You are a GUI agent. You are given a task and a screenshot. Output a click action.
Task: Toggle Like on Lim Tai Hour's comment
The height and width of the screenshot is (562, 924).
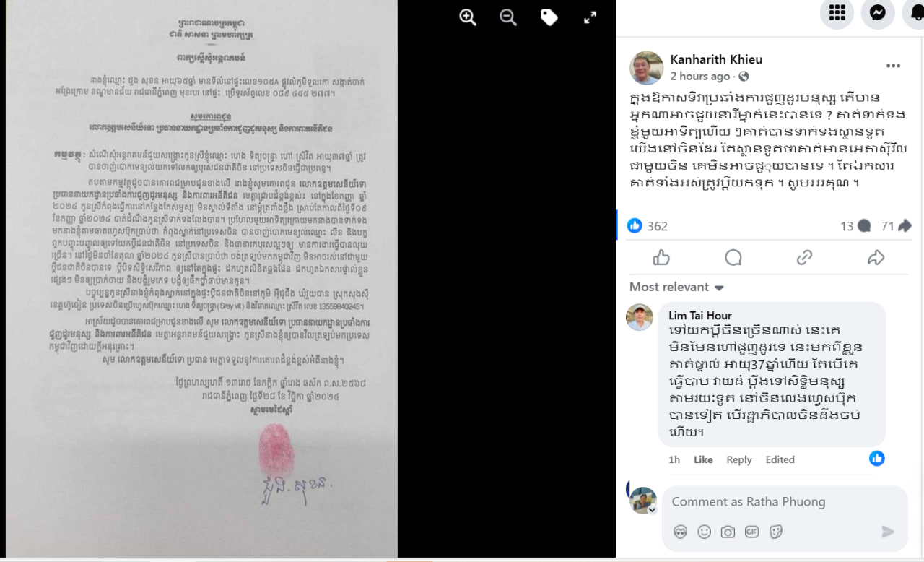703,459
